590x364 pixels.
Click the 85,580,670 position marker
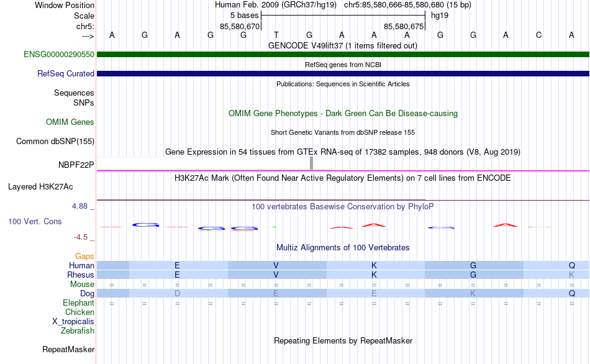240,26
